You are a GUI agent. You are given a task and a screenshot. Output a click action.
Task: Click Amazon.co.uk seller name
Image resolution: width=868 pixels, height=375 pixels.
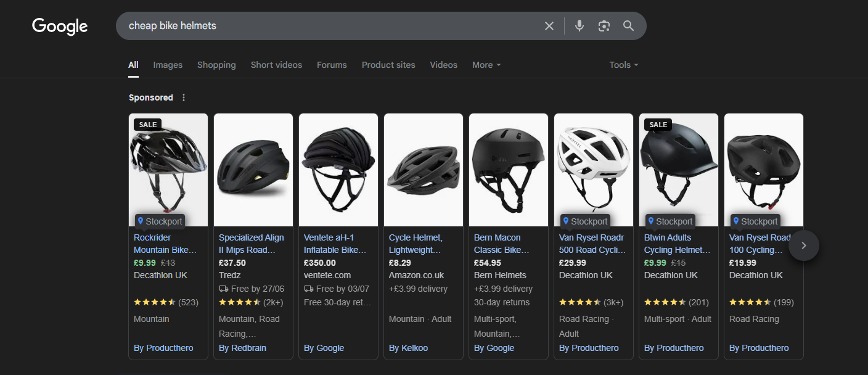[417, 275]
